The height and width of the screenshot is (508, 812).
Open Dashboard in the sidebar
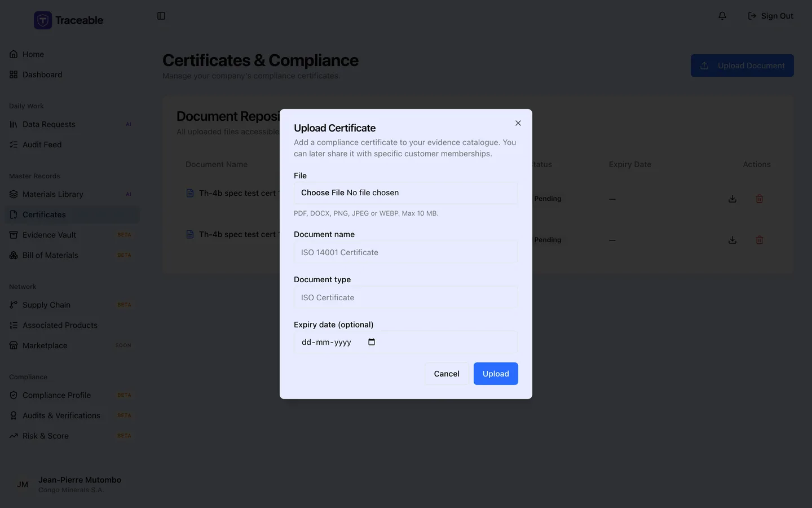(72, 75)
